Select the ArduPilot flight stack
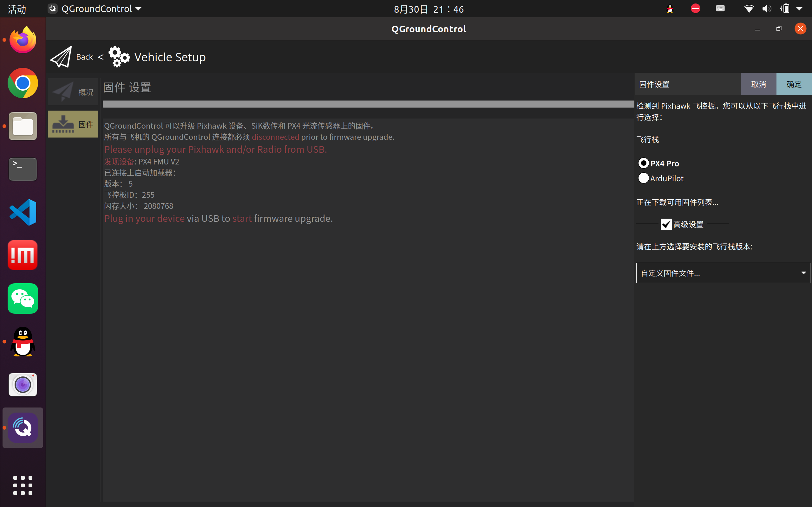Viewport: 812px width, 507px height. pos(643,178)
